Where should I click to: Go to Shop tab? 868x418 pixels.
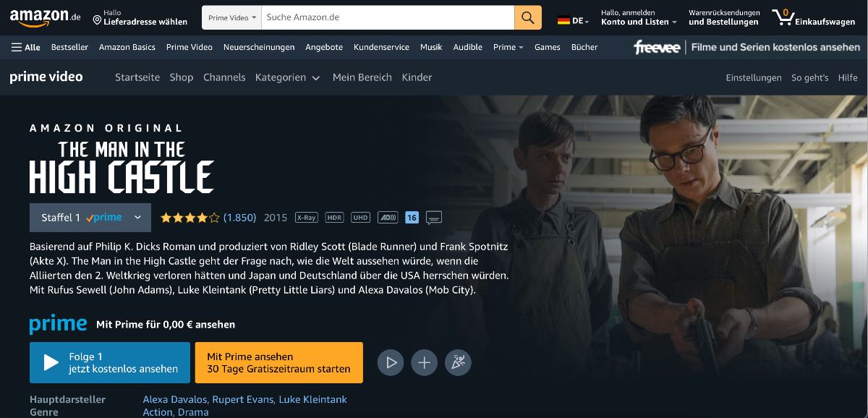[182, 77]
